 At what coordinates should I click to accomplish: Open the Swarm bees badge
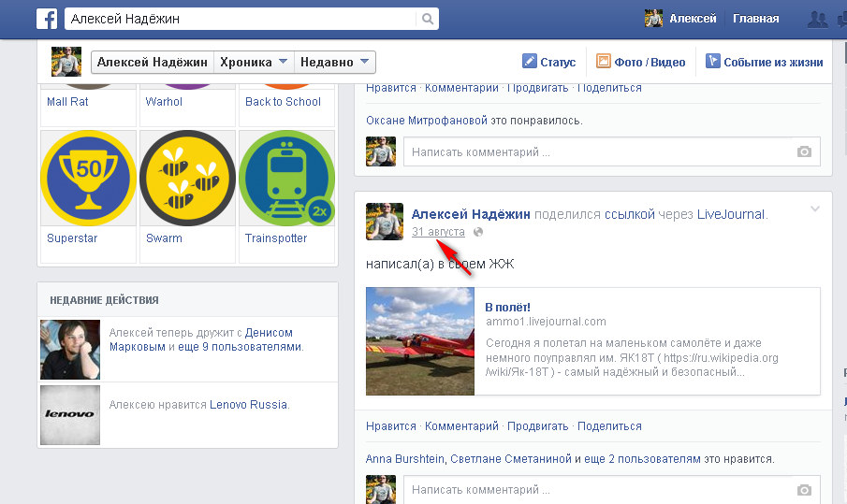point(187,178)
